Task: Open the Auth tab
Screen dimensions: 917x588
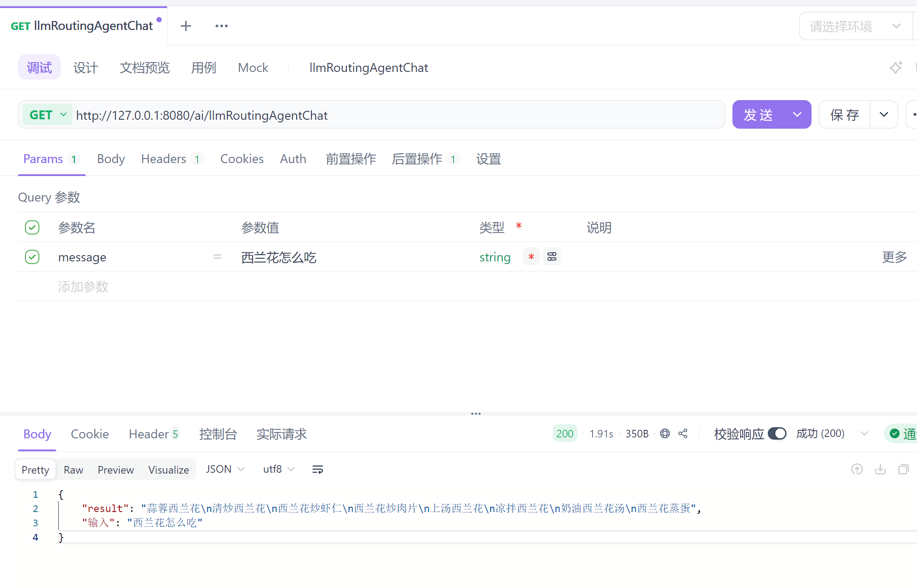Action: [x=293, y=159]
